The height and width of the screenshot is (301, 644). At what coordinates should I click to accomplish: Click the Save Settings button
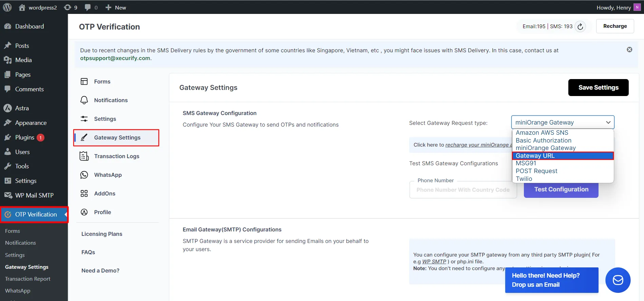(x=599, y=88)
